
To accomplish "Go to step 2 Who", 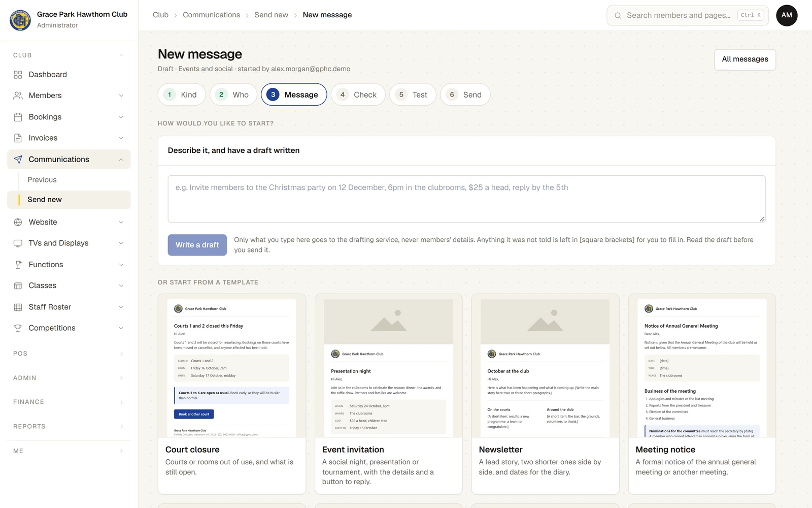I will (233, 94).
